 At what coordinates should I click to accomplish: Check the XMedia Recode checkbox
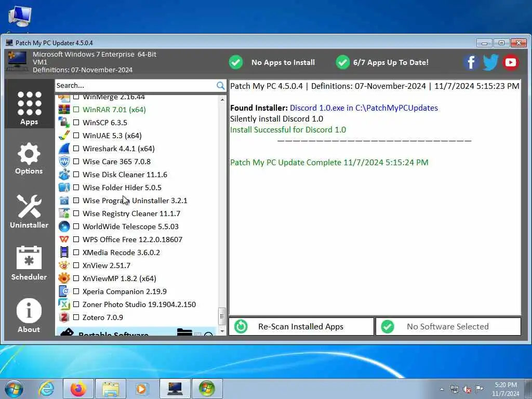click(x=76, y=252)
